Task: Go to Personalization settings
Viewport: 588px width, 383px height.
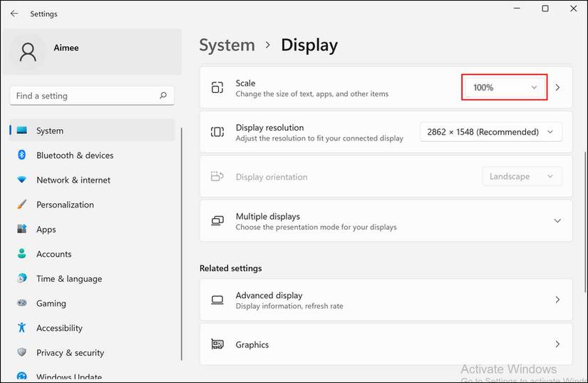Action: click(92, 205)
